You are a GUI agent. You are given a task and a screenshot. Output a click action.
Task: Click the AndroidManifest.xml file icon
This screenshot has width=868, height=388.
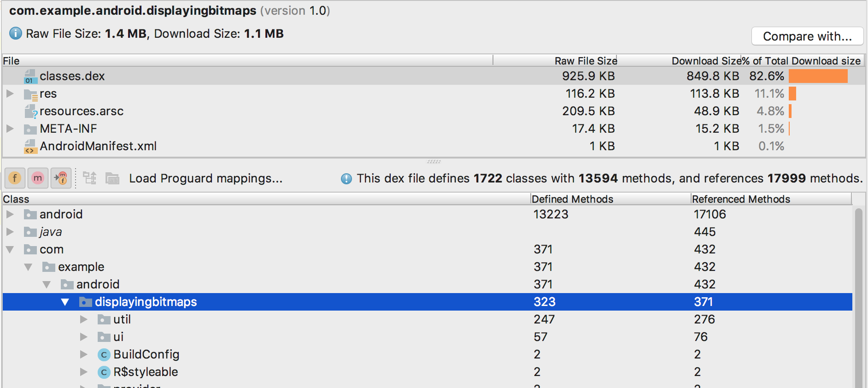(x=30, y=147)
